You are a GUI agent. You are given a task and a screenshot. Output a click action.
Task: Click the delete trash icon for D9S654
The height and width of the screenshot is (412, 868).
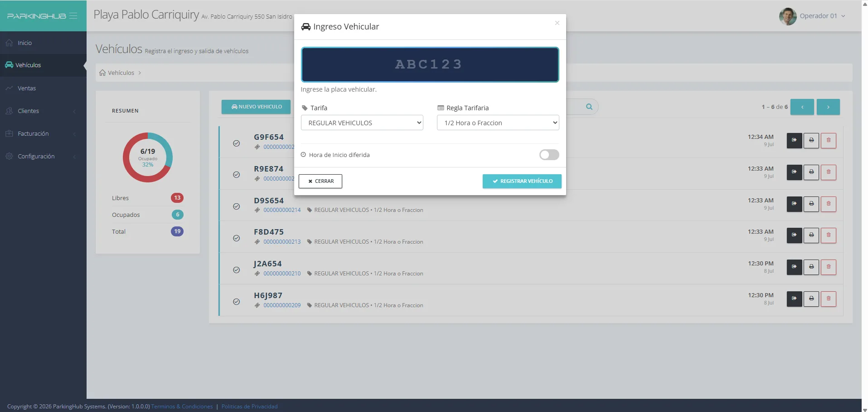[829, 204]
